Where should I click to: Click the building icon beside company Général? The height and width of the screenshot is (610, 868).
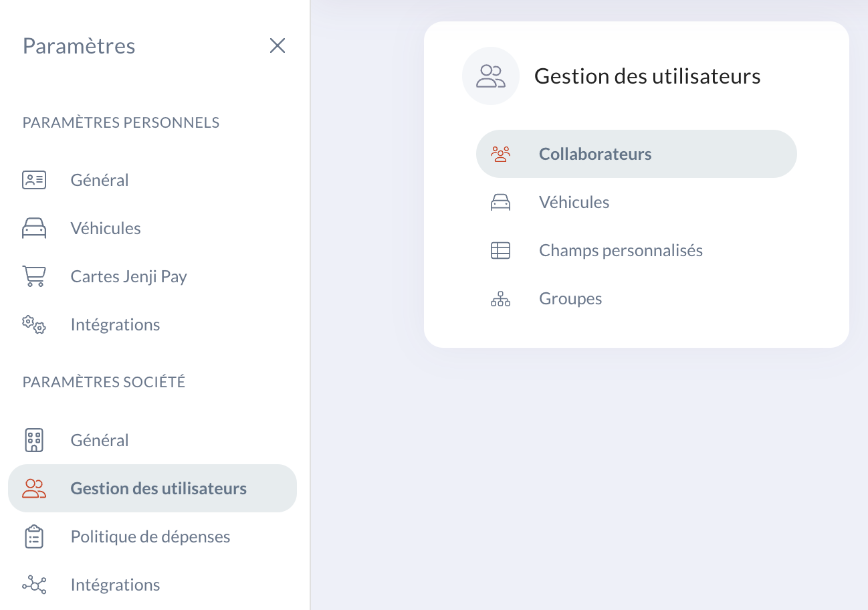point(34,440)
